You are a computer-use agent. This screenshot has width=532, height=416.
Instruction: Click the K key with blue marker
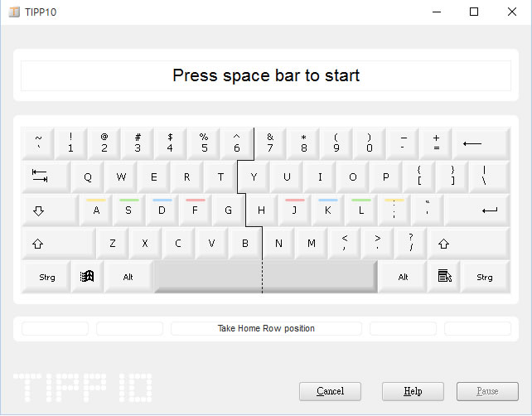point(328,210)
